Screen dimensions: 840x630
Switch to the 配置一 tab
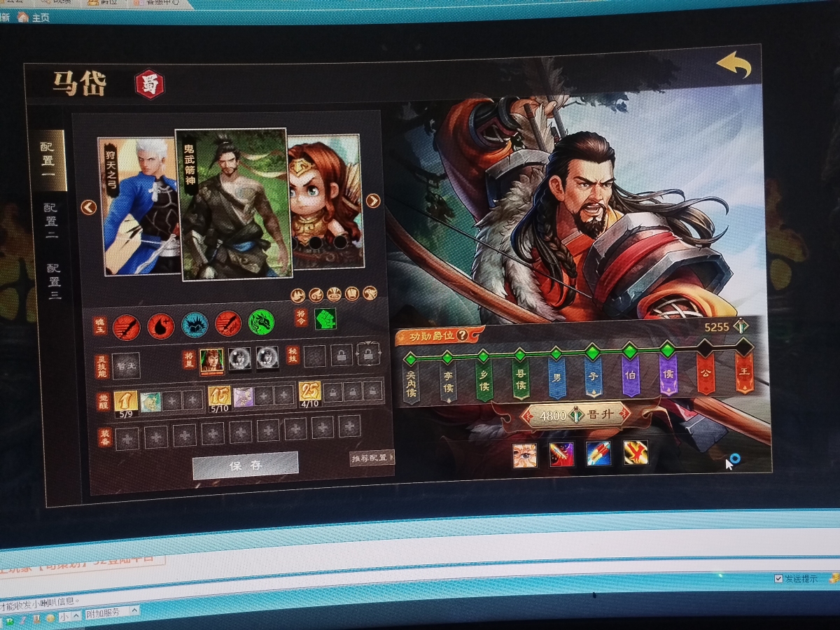pos(52,160)
